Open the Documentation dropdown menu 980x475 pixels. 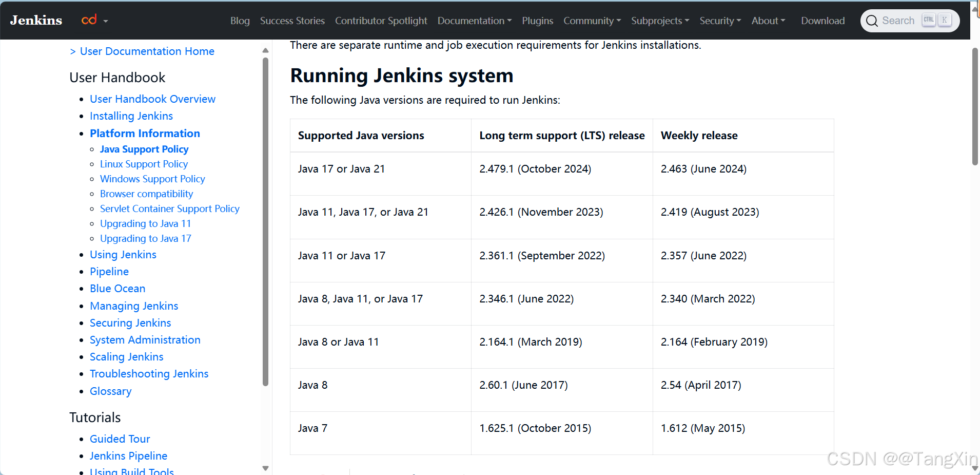(474, 21)
